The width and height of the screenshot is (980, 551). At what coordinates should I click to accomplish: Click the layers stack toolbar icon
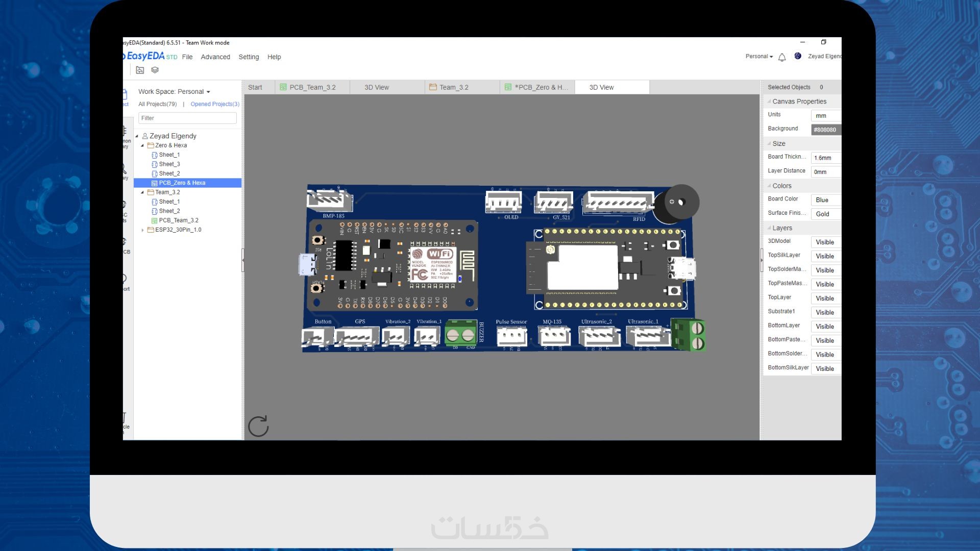point(155,70)
